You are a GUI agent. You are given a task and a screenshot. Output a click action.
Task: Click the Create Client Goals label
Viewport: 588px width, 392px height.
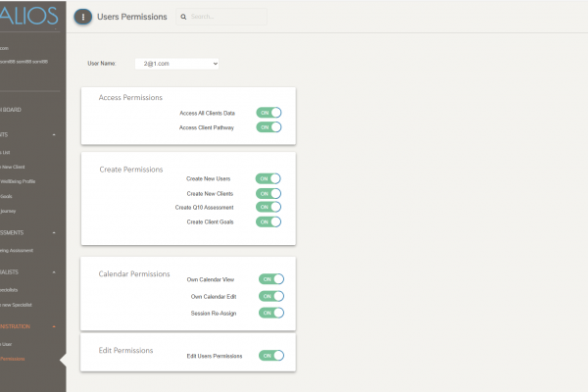(211, 222)
